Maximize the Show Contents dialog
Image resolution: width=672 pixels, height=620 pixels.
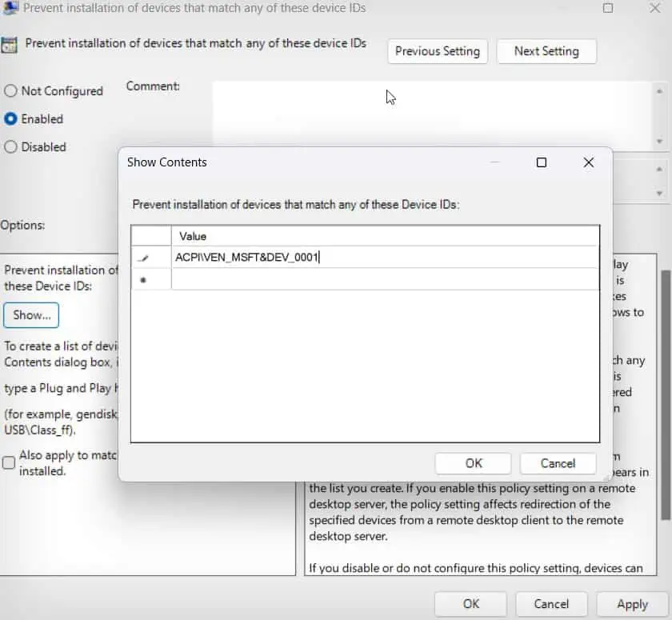click(x=542, y=162)
